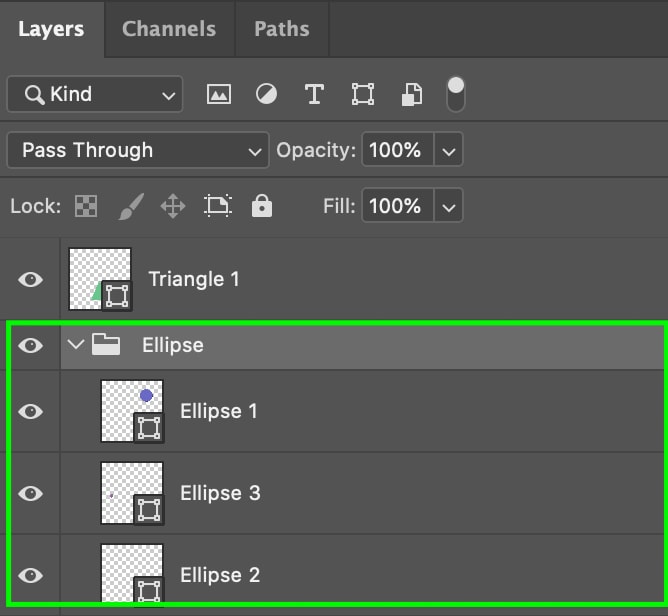Lock image pixels brush icon

[131, 207]
